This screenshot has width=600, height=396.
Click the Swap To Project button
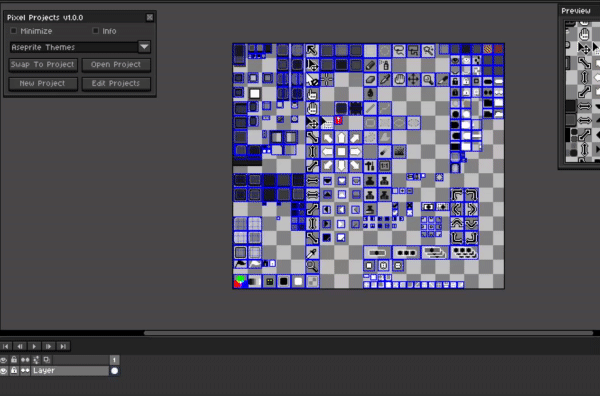click(x=43, y=65)
